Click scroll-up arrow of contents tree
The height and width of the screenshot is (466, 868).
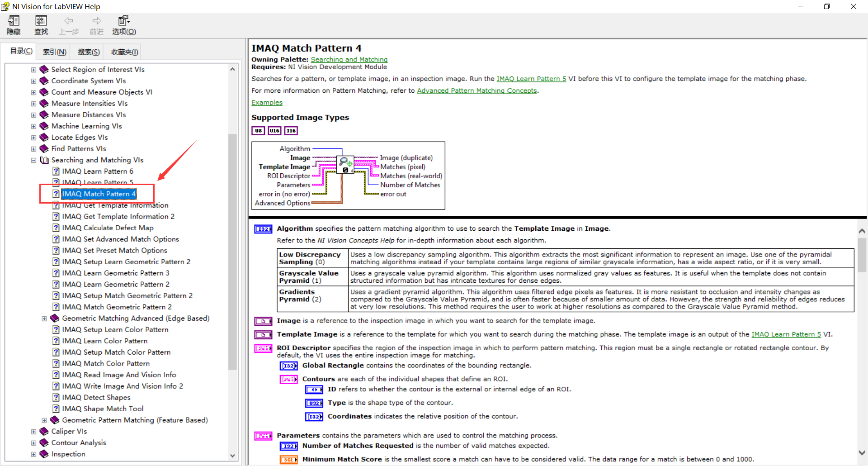click(x=232, y=69)
